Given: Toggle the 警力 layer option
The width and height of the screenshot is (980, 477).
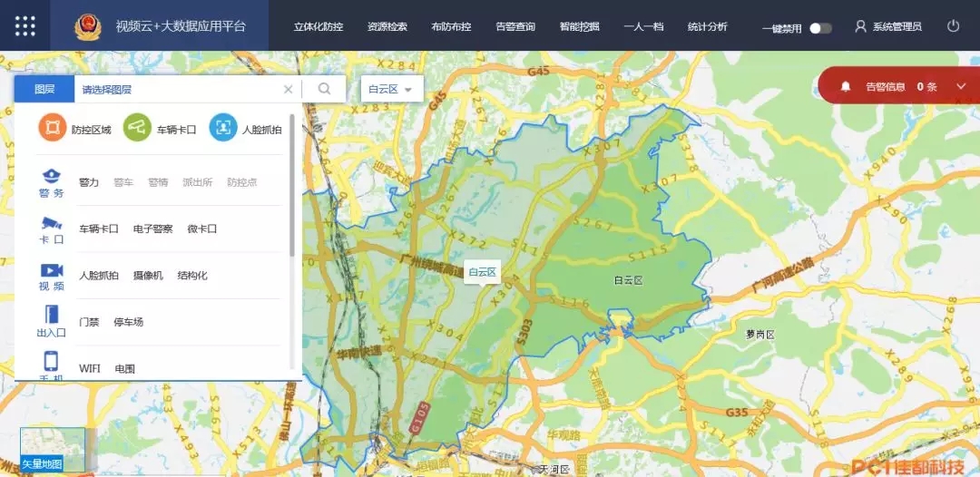Looking at the screenshot, I should (89, 182).
